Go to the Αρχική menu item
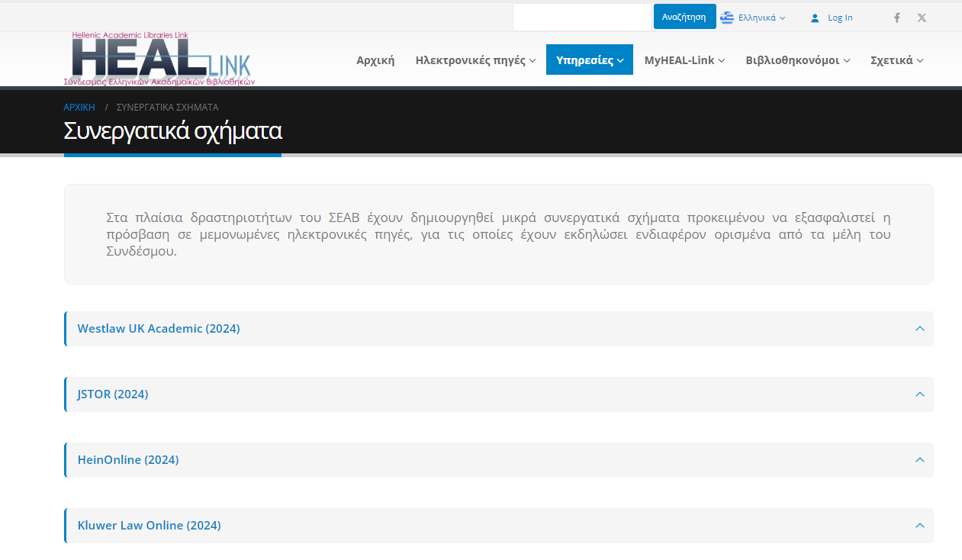 click(375, 60)
